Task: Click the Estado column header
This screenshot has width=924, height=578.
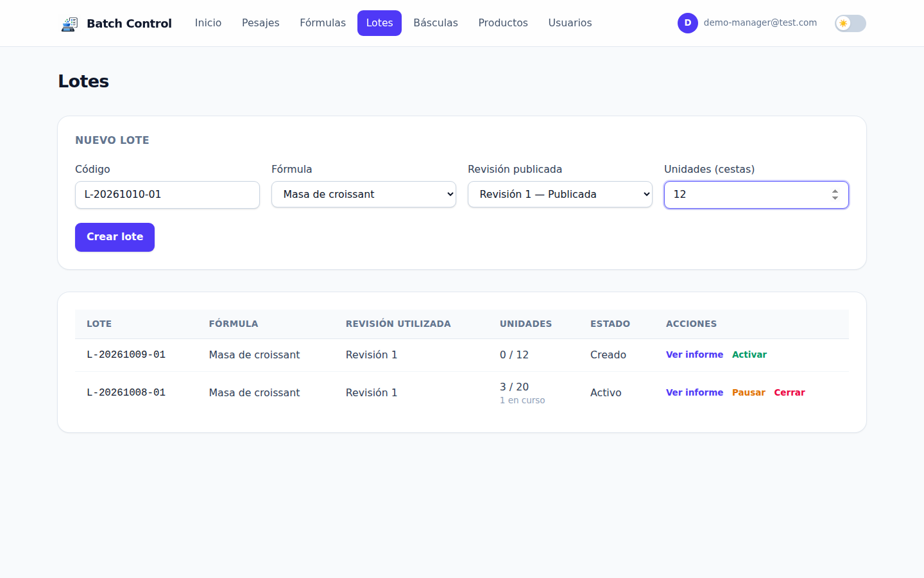Action: tap(610, 324)
